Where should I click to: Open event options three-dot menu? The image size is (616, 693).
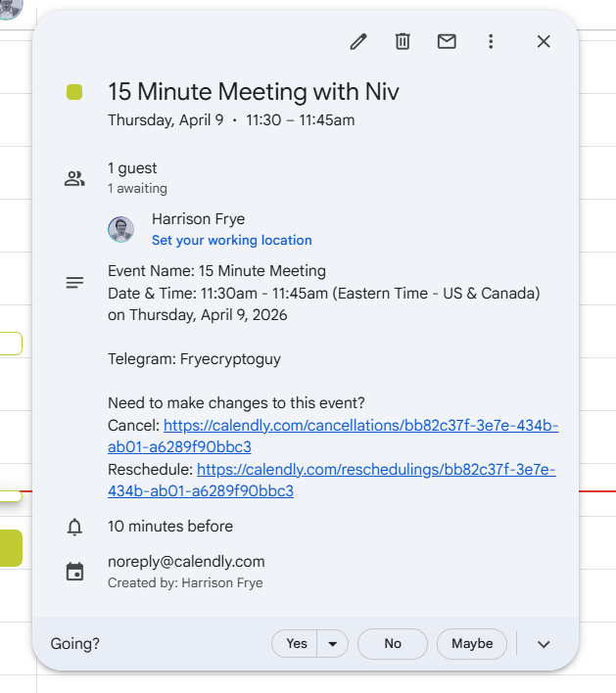point(491,41)
